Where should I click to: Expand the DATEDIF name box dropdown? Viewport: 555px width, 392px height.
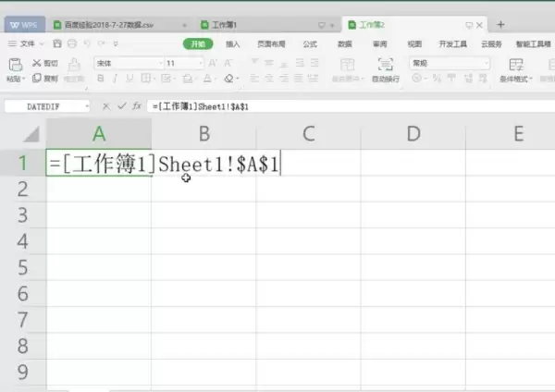pos(87,106)
